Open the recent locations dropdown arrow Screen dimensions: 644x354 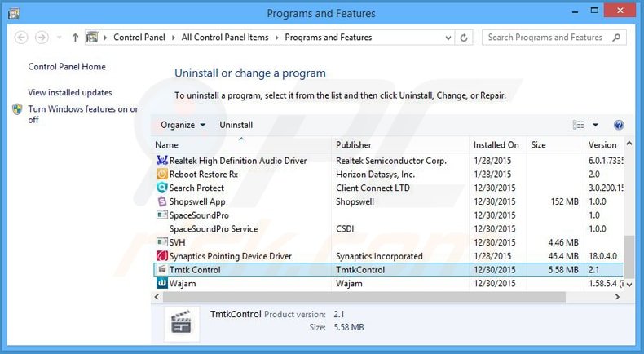60,38
